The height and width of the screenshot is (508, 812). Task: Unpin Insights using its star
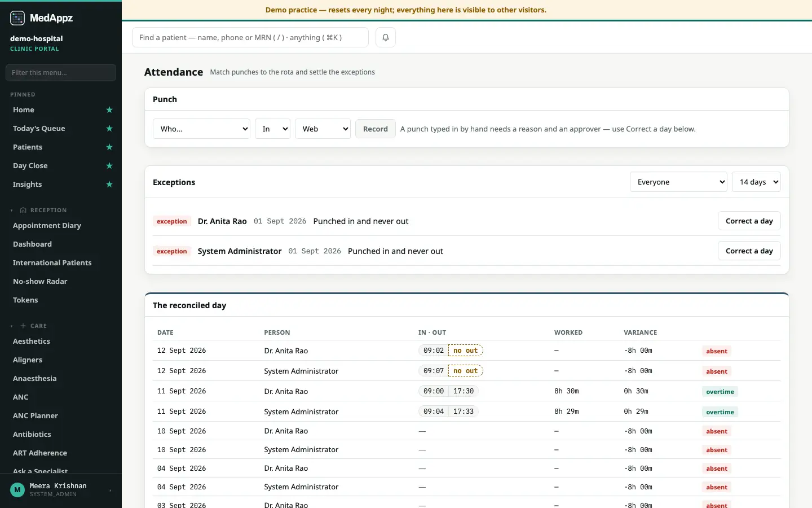(109, 185)
